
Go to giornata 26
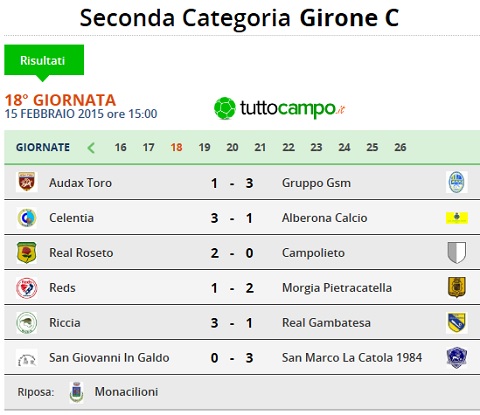(400, 147)
